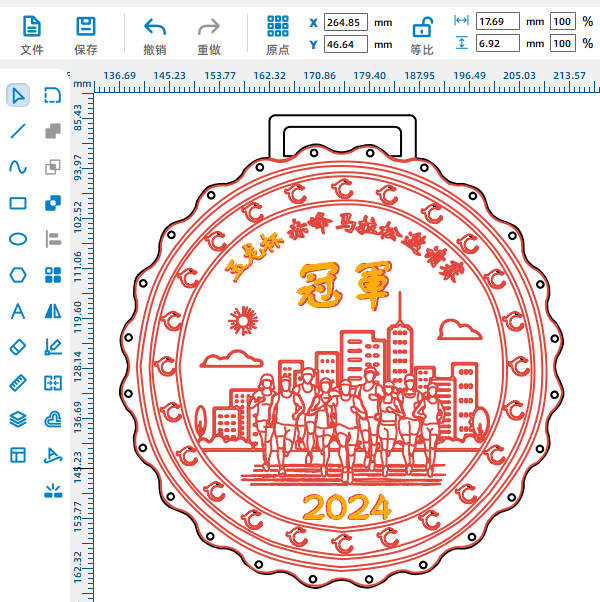Click the height percentage field
600x602 pixels.
pos(561,43)
